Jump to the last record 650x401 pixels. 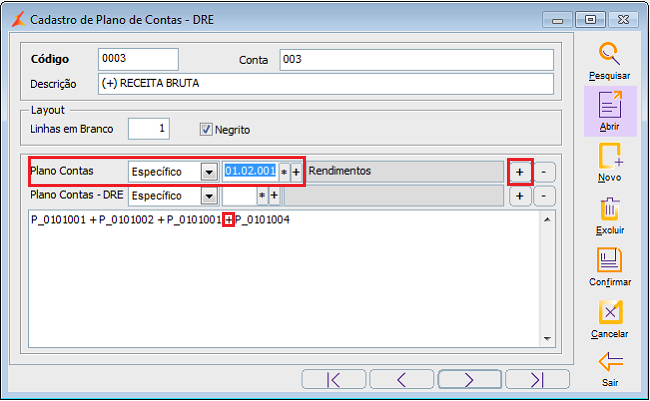pyautogui.click(x=537, y=379)
